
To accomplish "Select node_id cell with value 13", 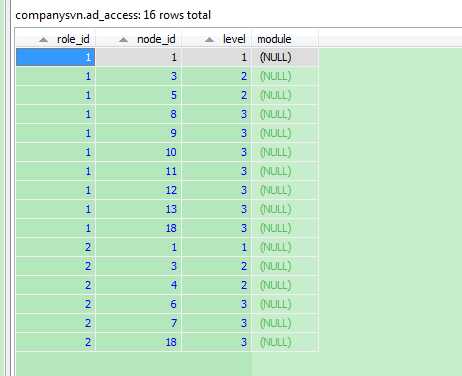I will [x=139, y=209].
